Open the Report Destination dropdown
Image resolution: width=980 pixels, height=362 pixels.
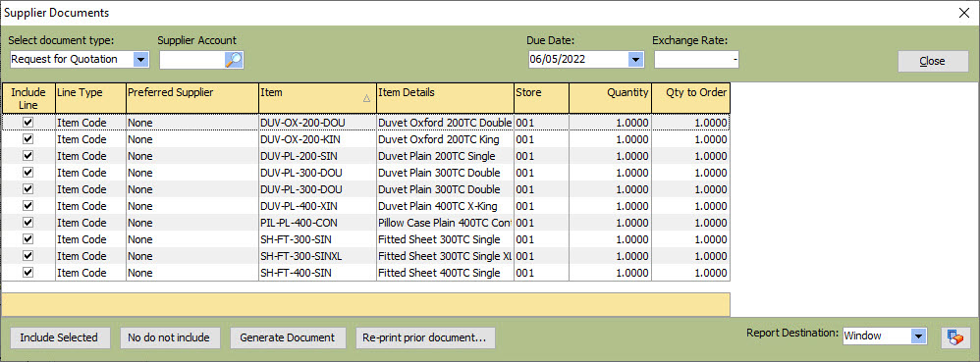point(917,336)
